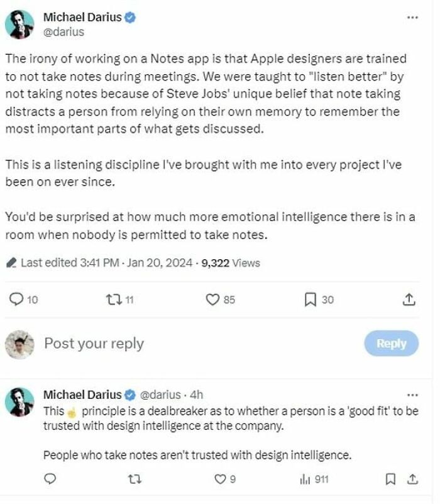Share the main tweet via upload icon
440x504 pixels.
click(409, 300)
